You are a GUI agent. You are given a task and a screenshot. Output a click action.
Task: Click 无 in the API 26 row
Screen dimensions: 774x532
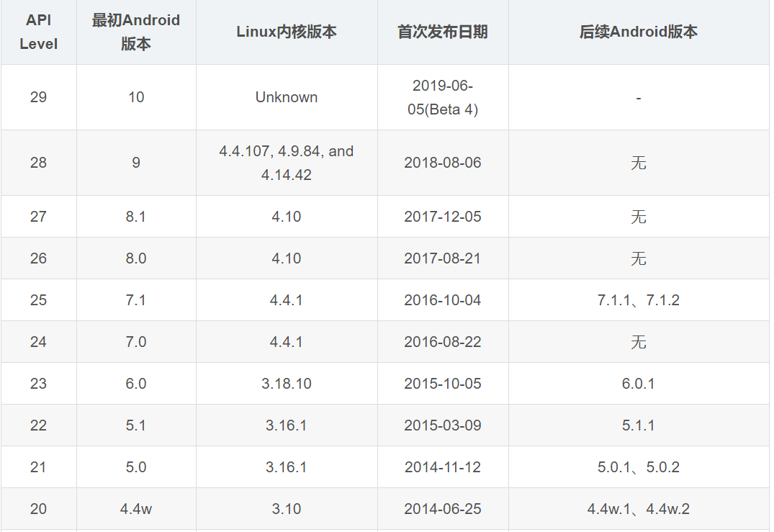pyautogui.click(x=639, y=258)
